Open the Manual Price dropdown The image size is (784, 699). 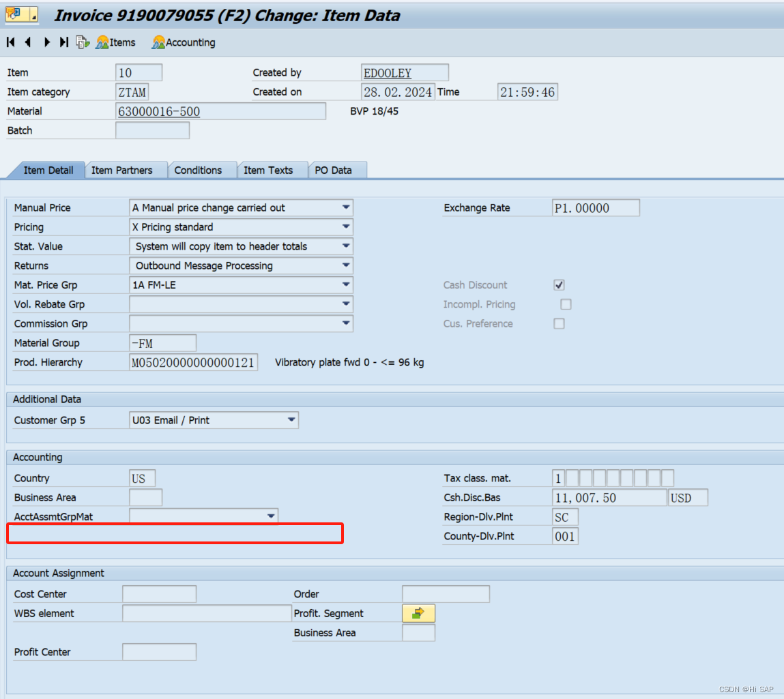[x=347, y=207]
